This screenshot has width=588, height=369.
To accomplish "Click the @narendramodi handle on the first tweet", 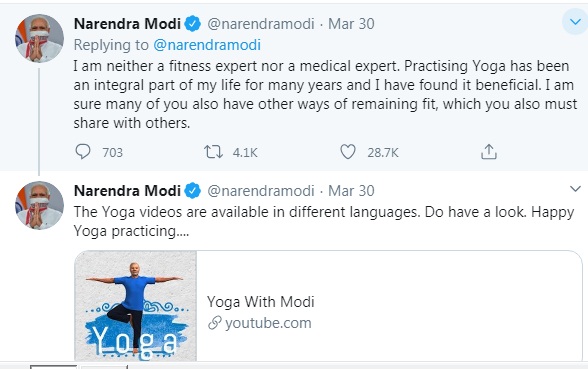I will point(261,24).
